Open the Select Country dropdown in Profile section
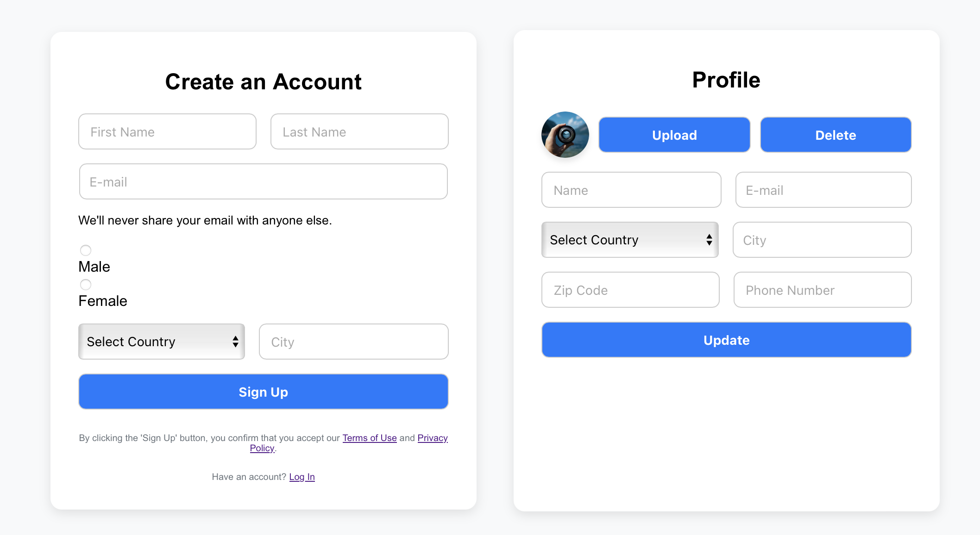The image size is (980, 535). tap(629, 240)
